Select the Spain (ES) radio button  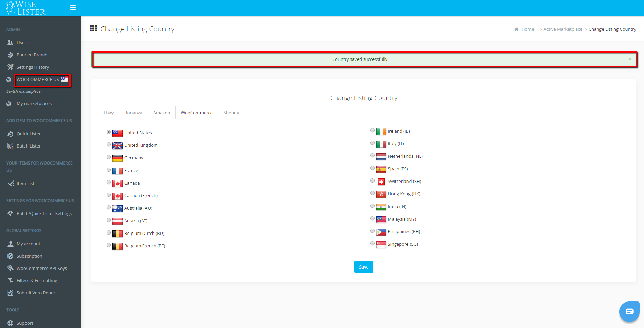point(372,168)
